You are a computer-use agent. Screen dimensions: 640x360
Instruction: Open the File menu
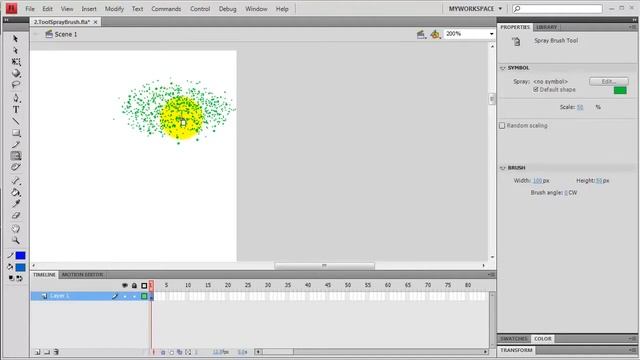coord(30,9)
